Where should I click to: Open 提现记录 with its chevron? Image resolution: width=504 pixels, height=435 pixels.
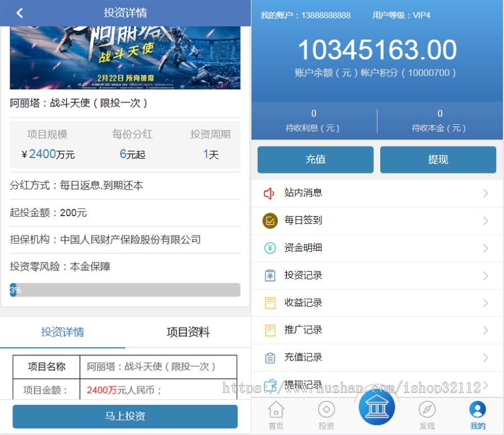485,385
